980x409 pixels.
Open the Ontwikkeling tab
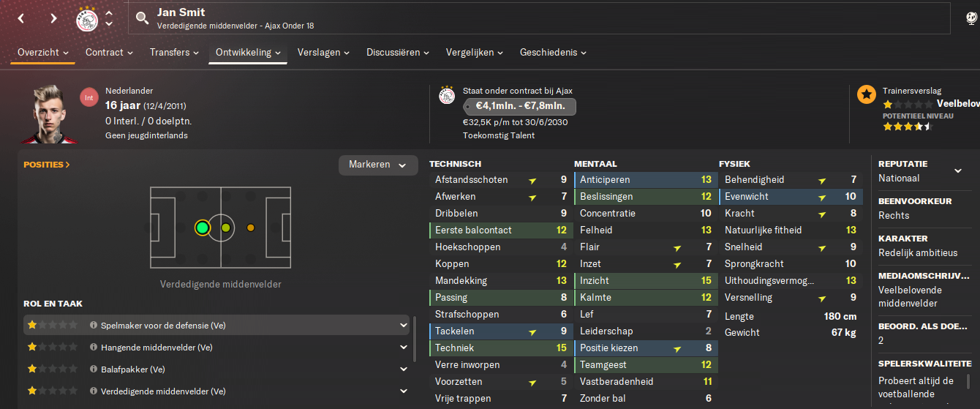(x=247, y=53)
